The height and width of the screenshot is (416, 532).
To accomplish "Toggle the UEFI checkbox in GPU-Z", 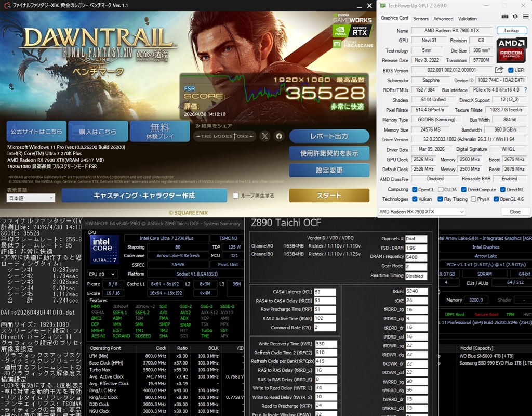I will 510,70.
